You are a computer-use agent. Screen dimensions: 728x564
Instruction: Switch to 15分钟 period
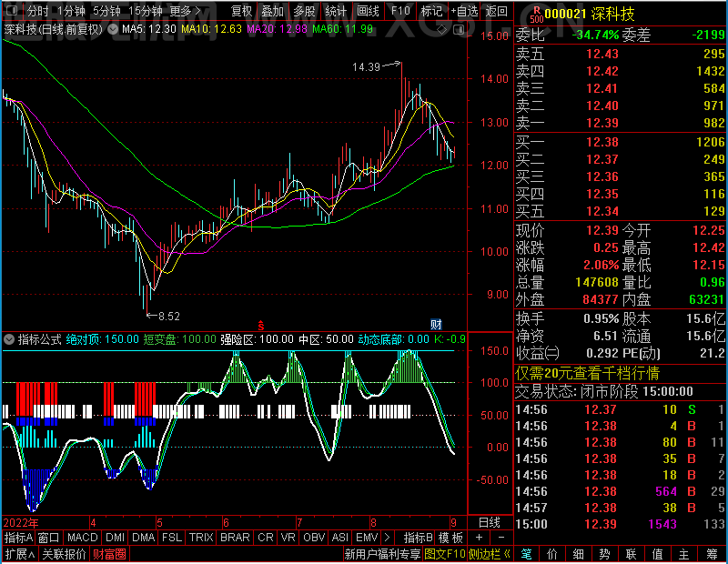click(x=146, y=11)
